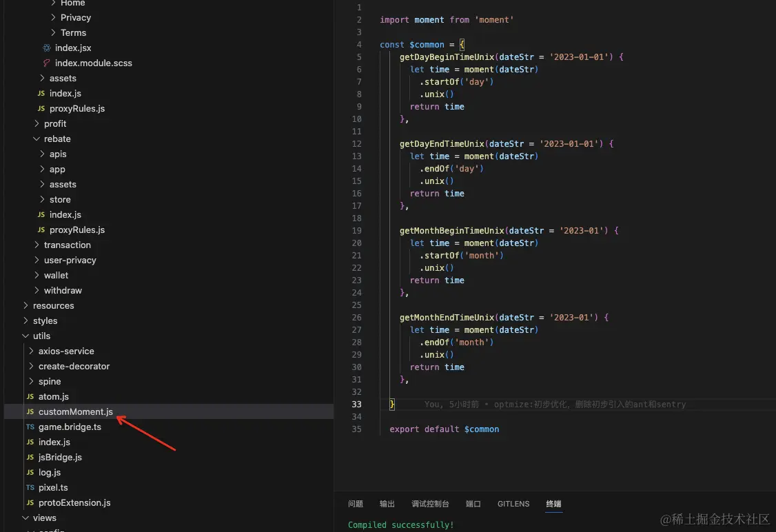The height and width of the screenshot is (532, 776).
Task: Expand the user-privacy folder
Action: point(70,260)
